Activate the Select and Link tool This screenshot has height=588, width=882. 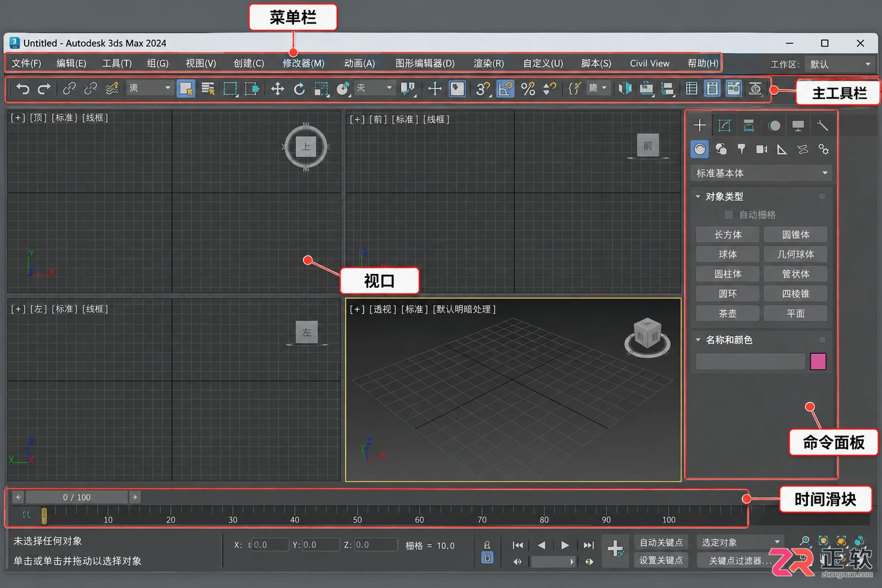click(x=69, y=89)
